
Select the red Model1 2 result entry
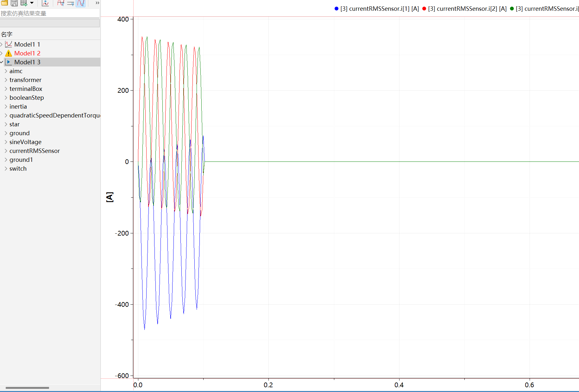point(27,53)
